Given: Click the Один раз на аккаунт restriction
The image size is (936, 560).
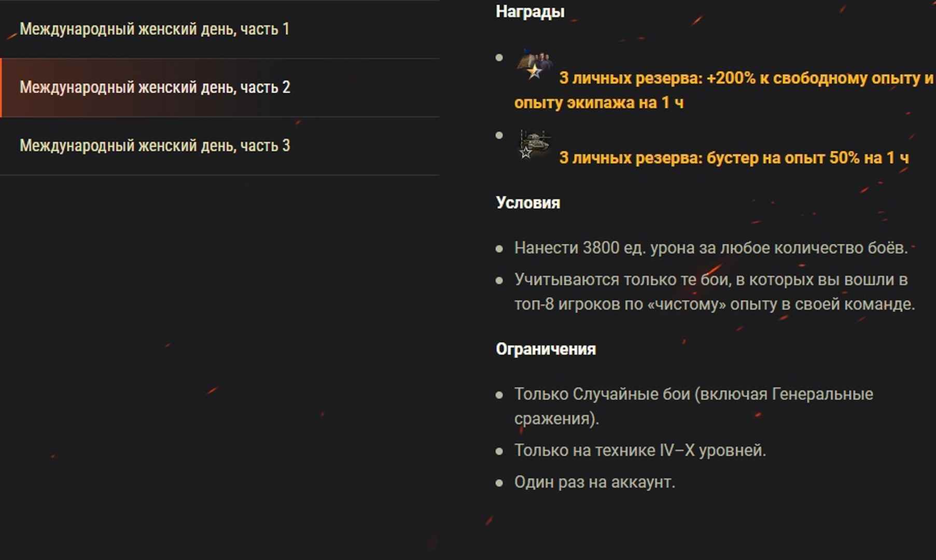Looking at the screenshot, I should click(x=595, y=482).
